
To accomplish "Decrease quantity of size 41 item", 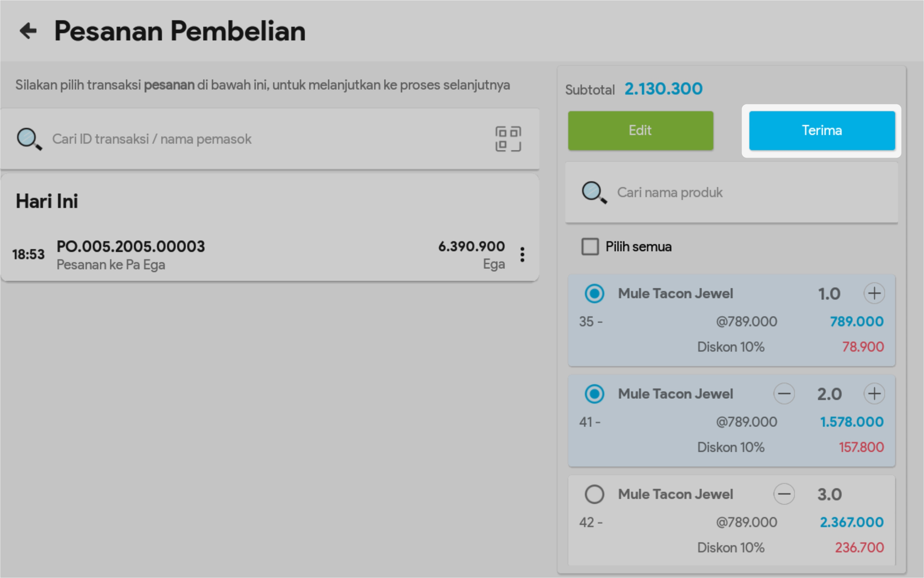I will pos(784,394).
